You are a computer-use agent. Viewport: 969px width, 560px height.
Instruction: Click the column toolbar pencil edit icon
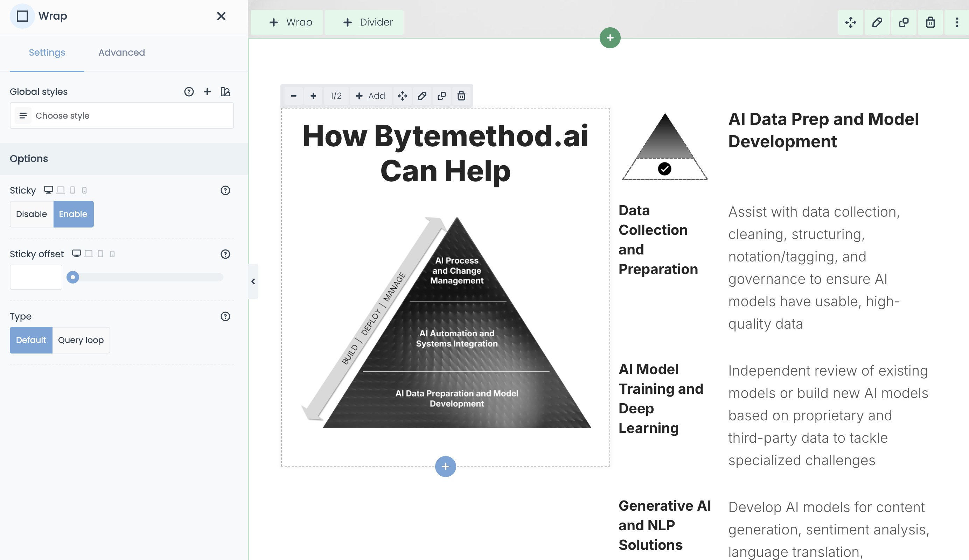click(422, 96)
